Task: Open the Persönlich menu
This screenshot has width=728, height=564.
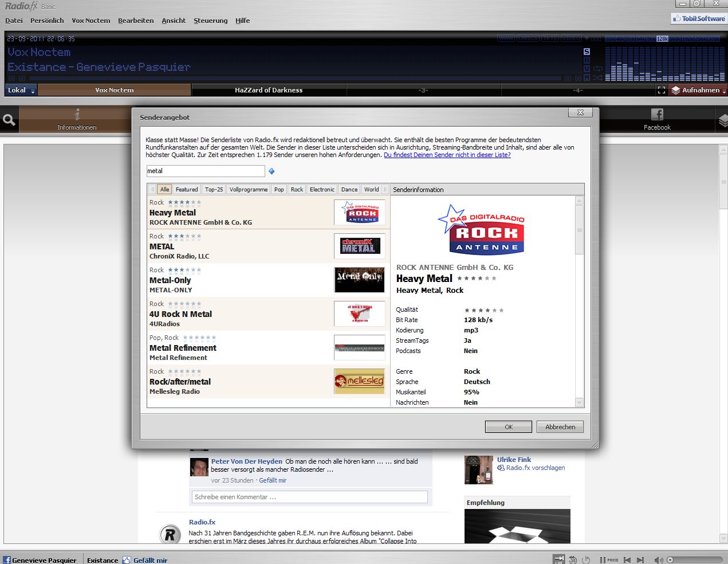Action: [x=47, y=21]
